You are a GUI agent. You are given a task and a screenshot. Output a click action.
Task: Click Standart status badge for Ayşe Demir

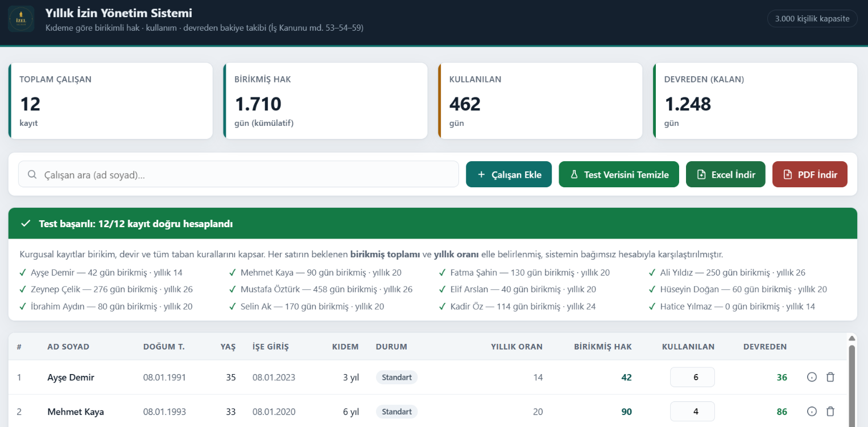click(396, 377)
